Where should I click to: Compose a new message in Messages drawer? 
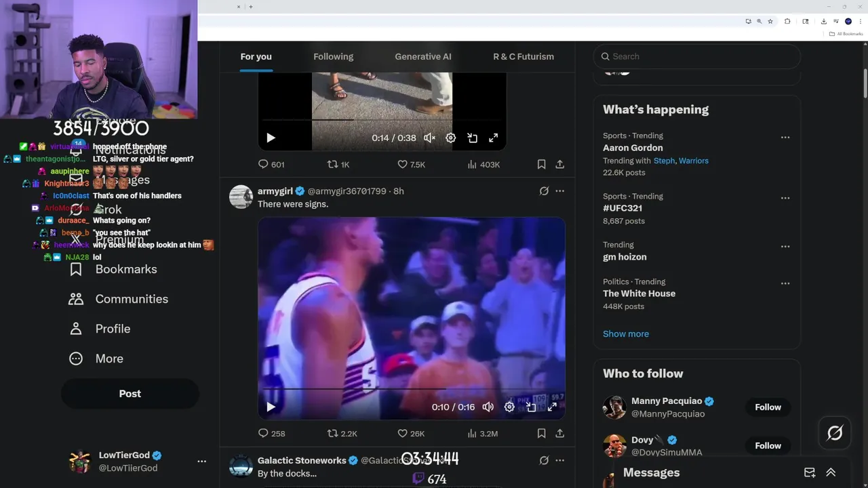click(x=810, y=472)
